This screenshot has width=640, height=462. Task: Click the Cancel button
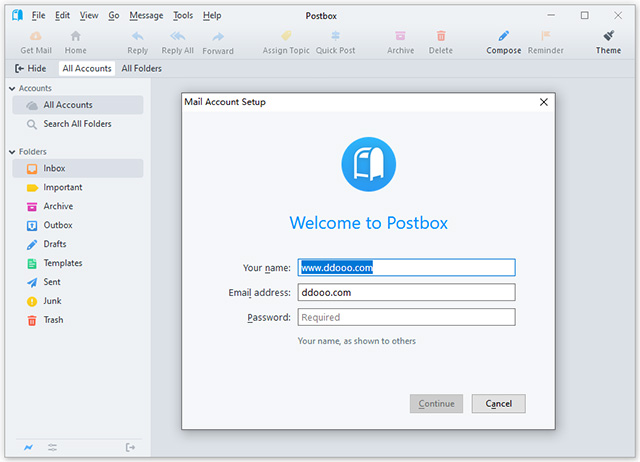[498, 404]
